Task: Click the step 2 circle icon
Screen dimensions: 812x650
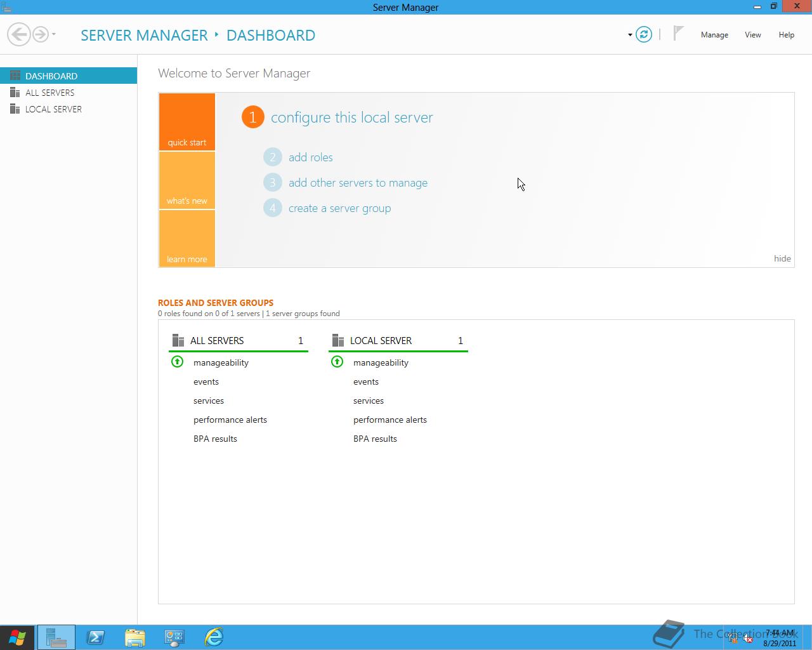Action: pos(273,157)
